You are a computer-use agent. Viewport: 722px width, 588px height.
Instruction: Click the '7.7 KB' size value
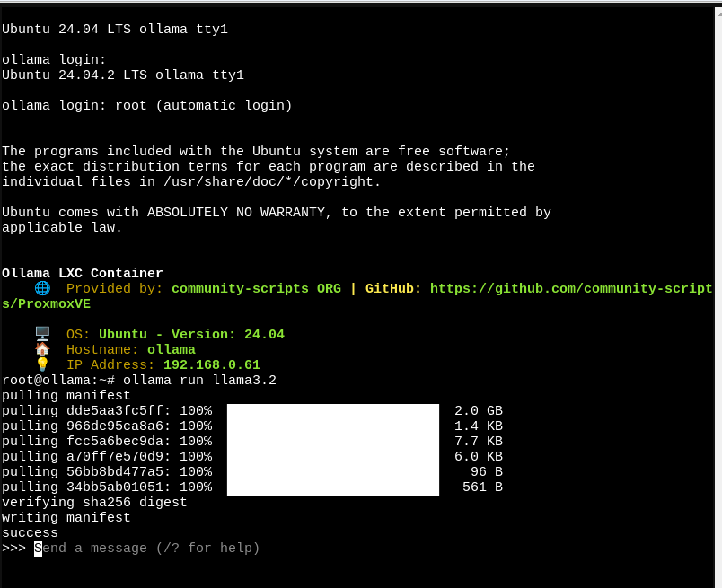point(479,441)
